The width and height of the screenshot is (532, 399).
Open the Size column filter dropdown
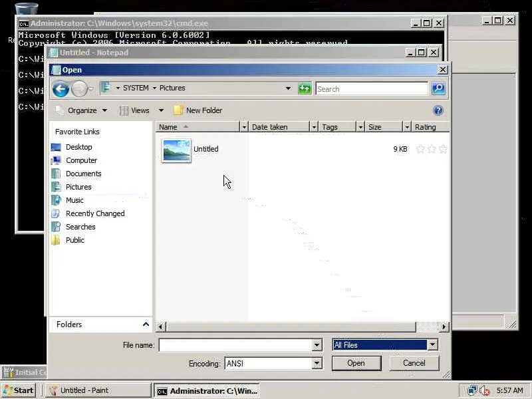click(x=407, y=127)
